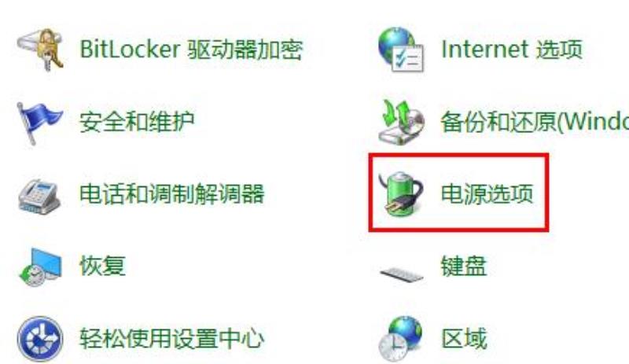Open the 区域 link
Image resolution: width=629 pixels, height=364 pixels.
(x=464, y=338)
